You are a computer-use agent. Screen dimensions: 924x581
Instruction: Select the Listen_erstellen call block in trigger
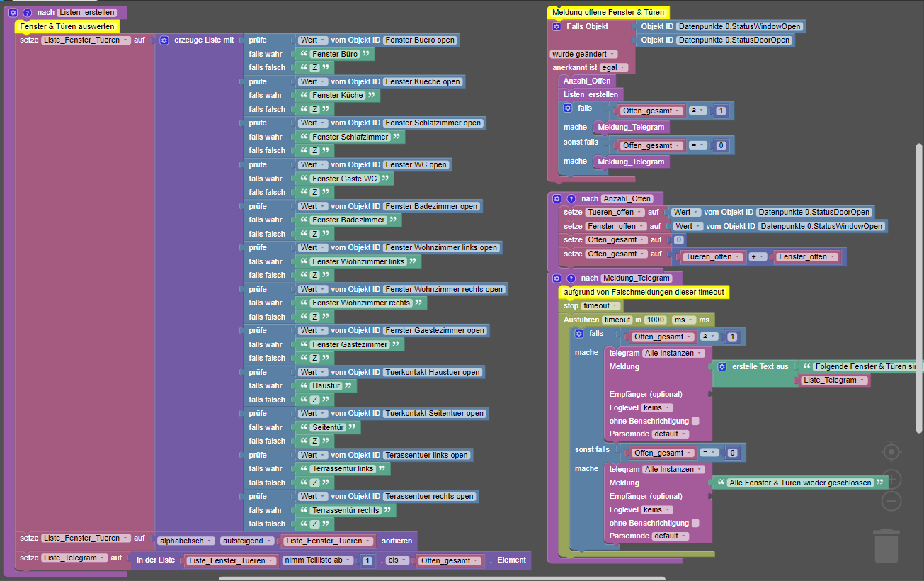(591, 94)
